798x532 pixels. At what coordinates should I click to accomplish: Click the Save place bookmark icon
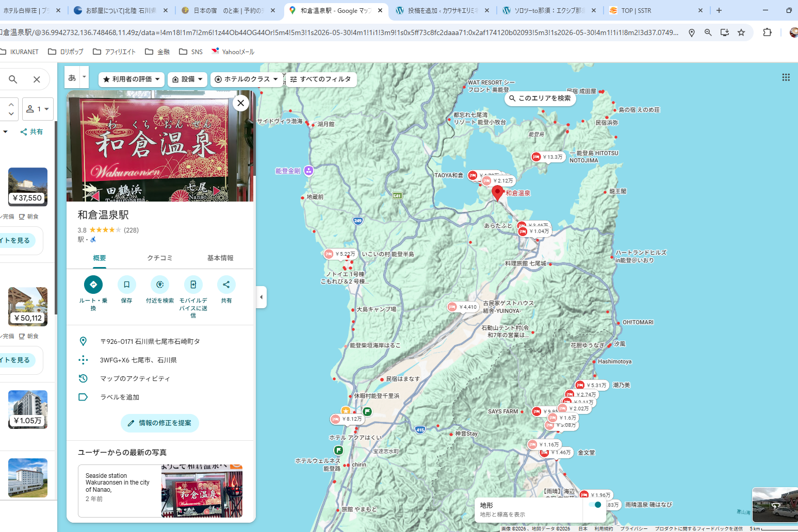pos(126,285)
